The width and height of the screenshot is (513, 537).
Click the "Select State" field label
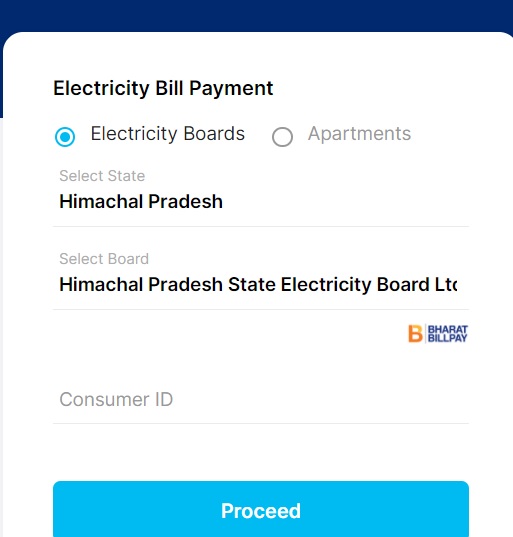102,176
